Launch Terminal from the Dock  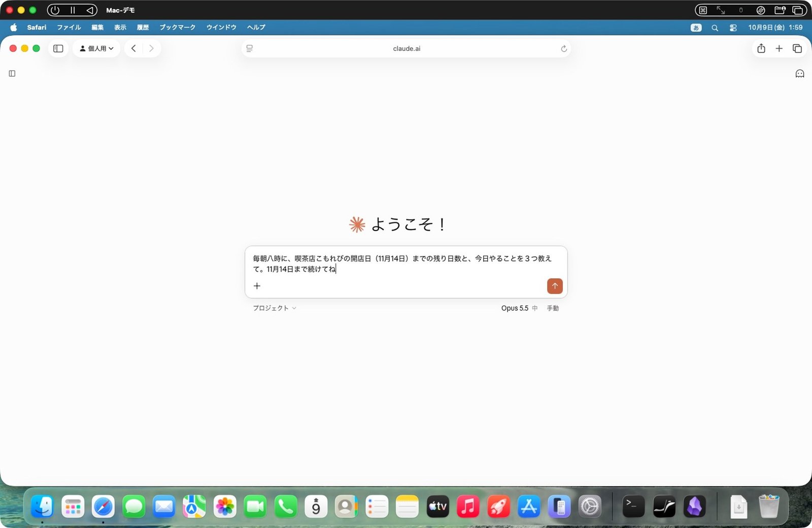click(633, 506)
